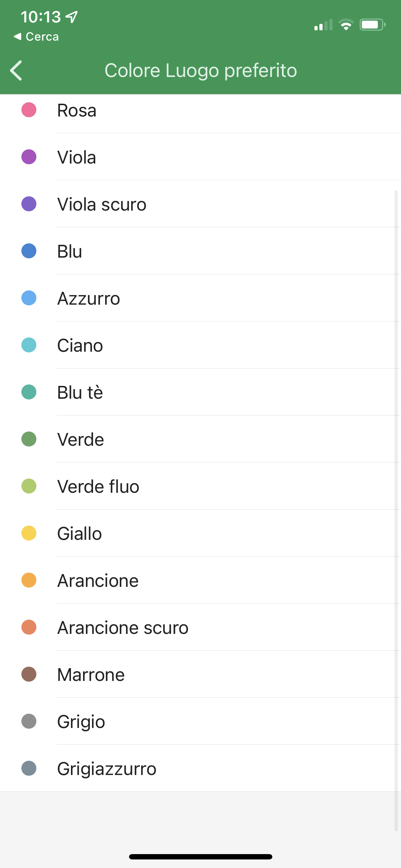Pick the Ciano swatch
The height and width of the screenshot is (868, 401).
point(29,345)
